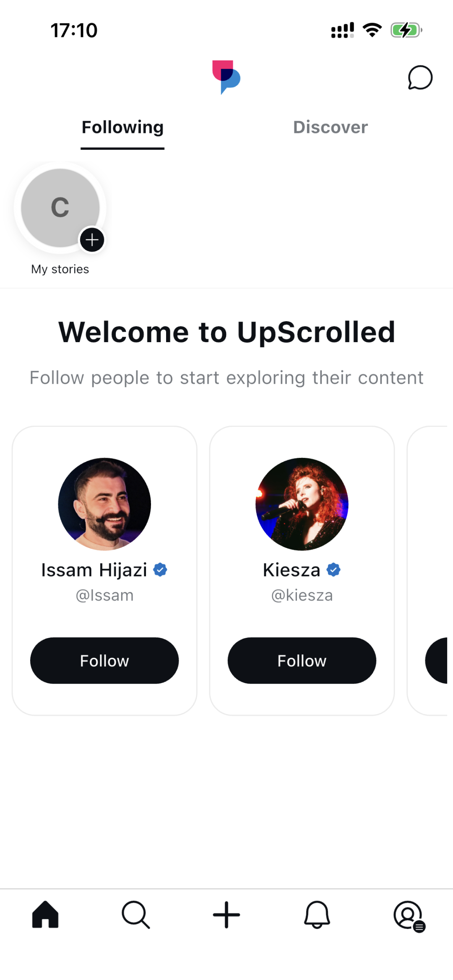
Task: Open Kiesza's profile photo
Action: (302, 504)
